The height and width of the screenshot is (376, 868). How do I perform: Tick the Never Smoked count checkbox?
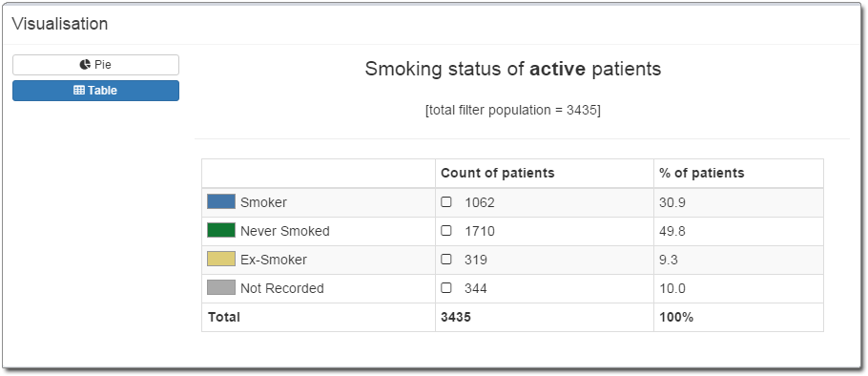point(446,231)
